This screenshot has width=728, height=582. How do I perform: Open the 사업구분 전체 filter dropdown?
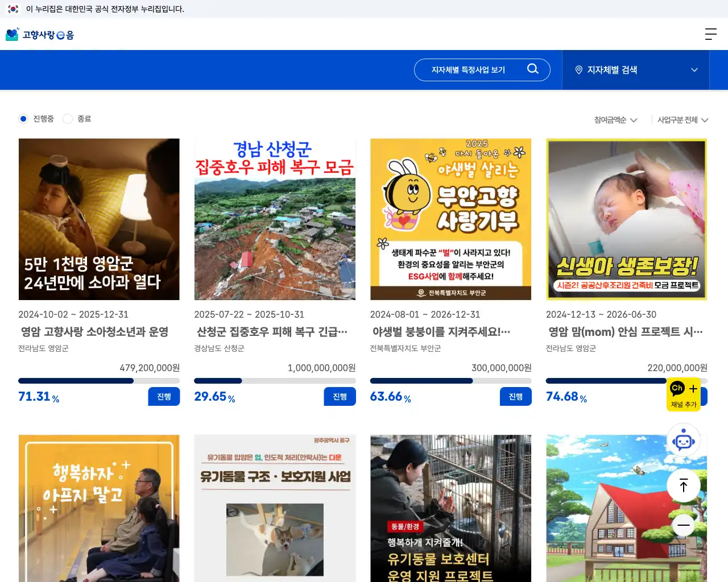681,120
